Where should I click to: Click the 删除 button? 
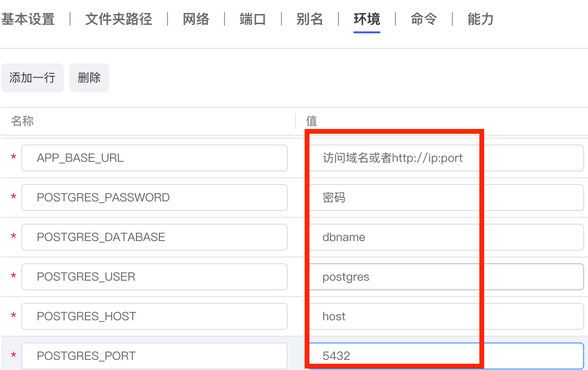(89, 77)
